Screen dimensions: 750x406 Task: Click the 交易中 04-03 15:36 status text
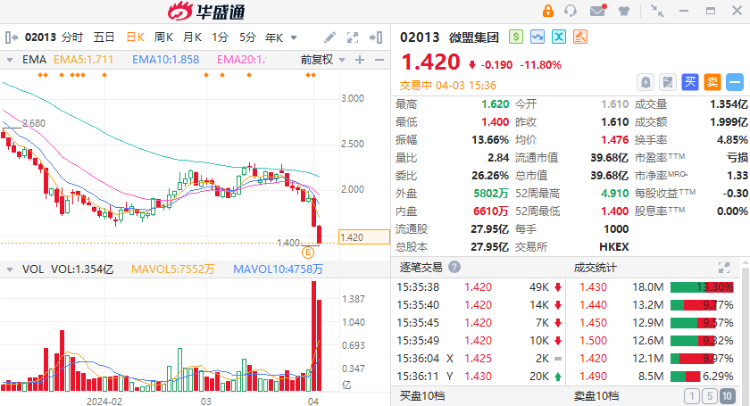448,85
